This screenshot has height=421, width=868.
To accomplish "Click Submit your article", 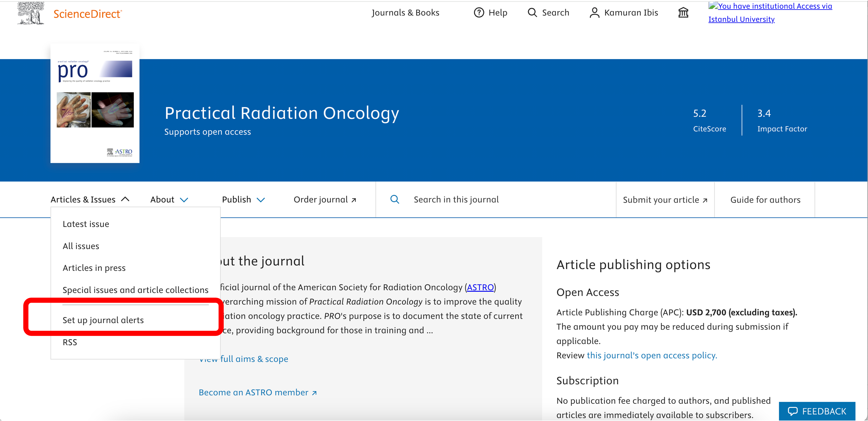I will click(665, 200).
